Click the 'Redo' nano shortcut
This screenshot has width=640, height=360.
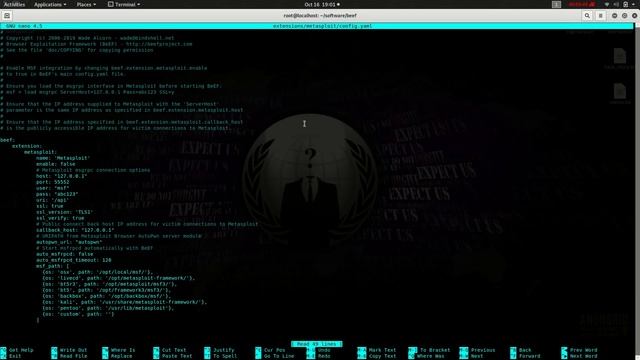319,356
